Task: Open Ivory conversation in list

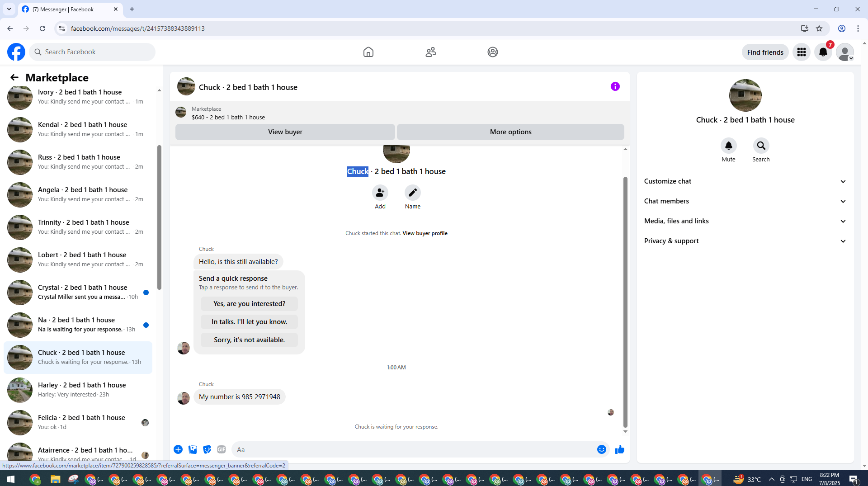Action: pyautogui.click(x=78, y=97)
